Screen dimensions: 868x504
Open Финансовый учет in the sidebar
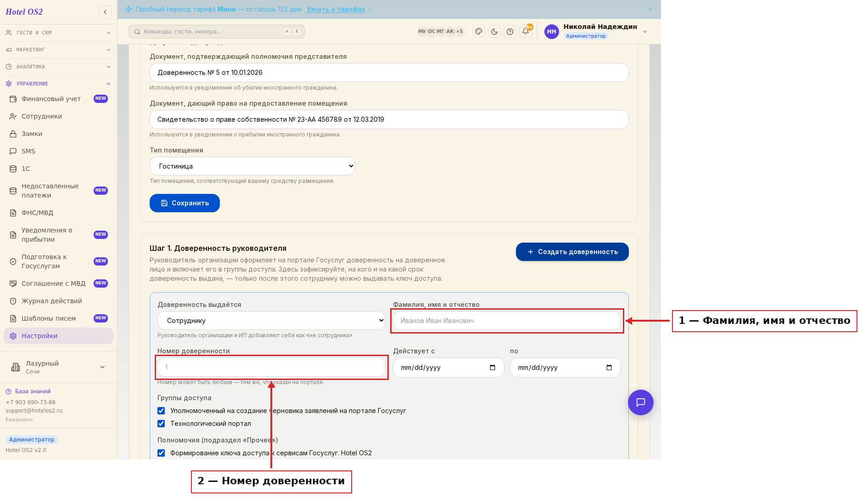(58, 99)
